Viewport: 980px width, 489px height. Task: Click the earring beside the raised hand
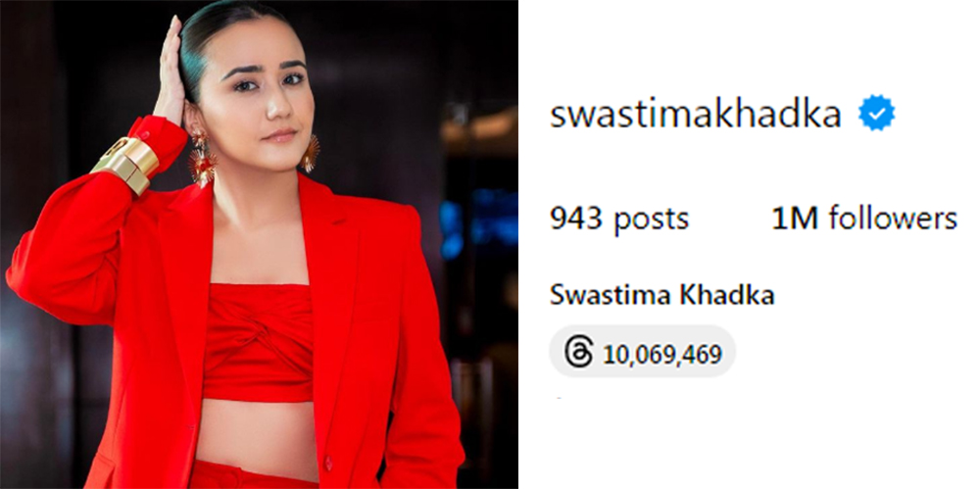[x=203, y=158]
